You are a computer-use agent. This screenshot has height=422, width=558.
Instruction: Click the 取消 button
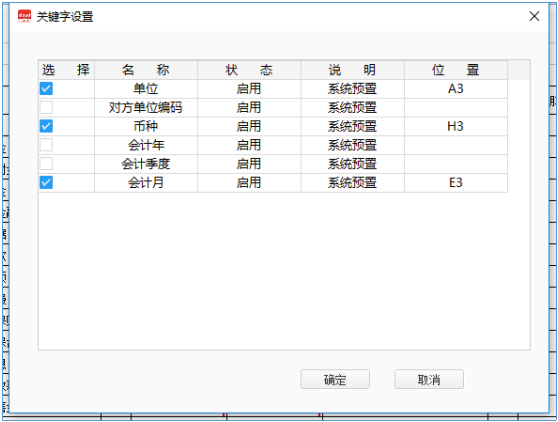pos(429,379)
